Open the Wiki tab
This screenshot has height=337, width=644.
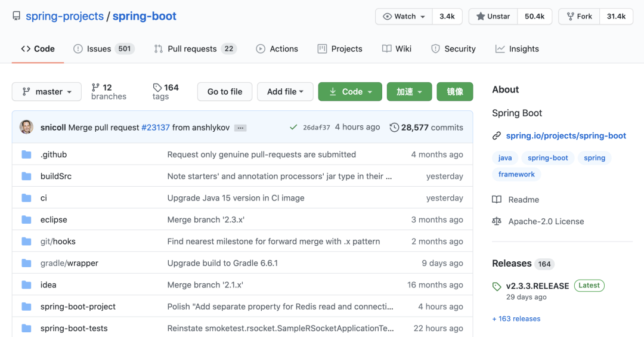coord(397,49)
